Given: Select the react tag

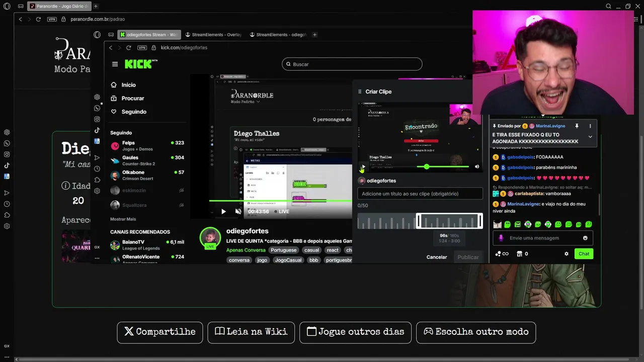Looking at the screenshot, I should click(333, 250).
